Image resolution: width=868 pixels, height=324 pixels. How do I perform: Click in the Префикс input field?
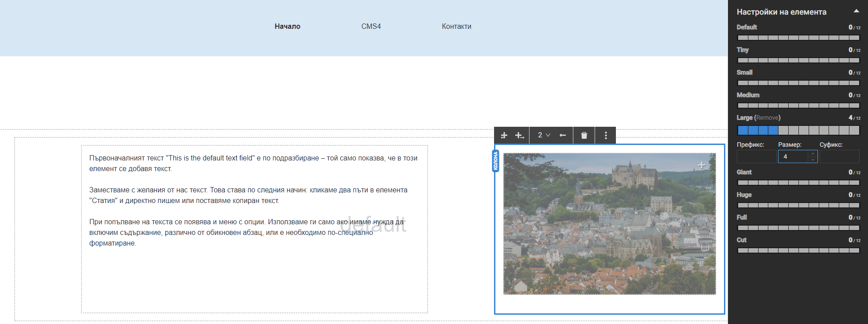(x=756, y=156)
